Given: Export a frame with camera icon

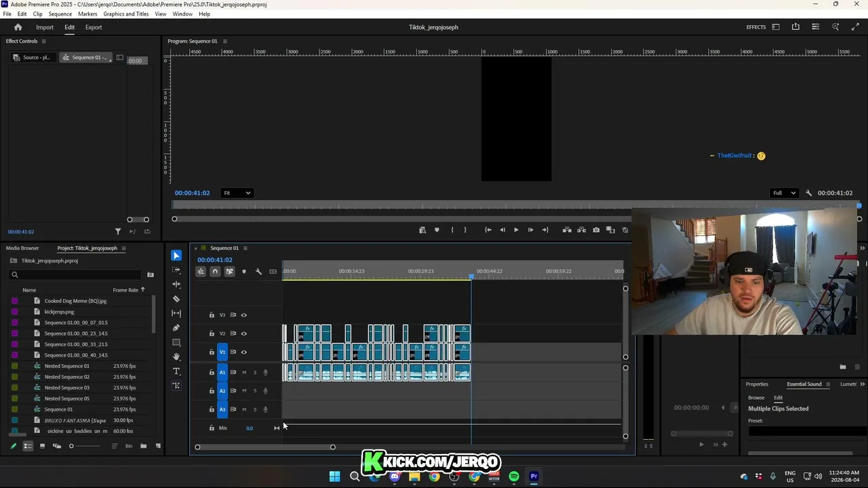Looking at the screenshot, I should [596, 230].
